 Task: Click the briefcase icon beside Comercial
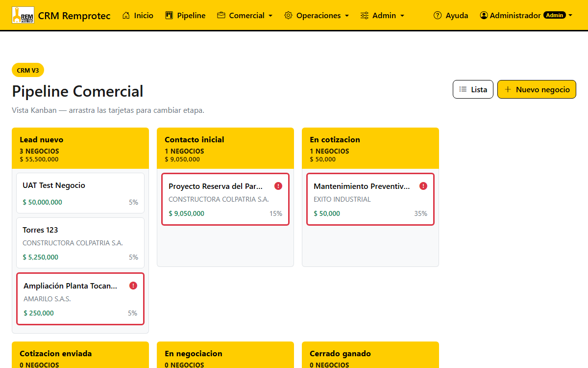221,15
